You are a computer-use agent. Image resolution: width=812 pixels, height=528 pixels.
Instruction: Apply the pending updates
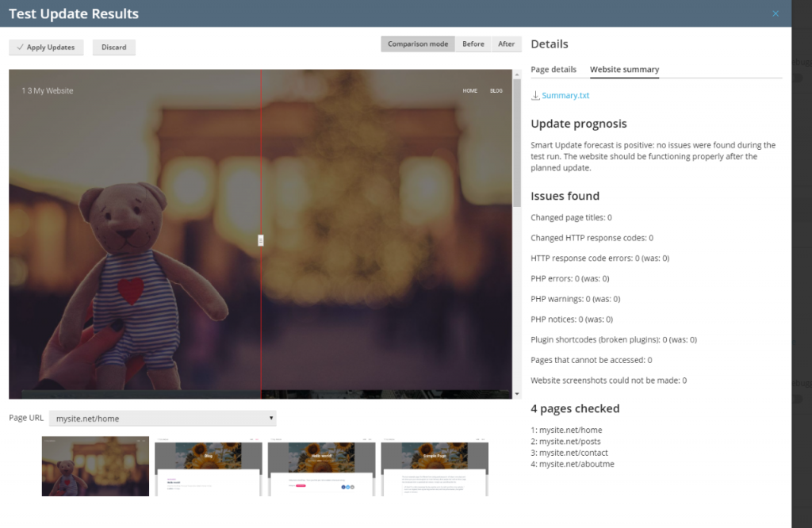[x=46, y=47]
